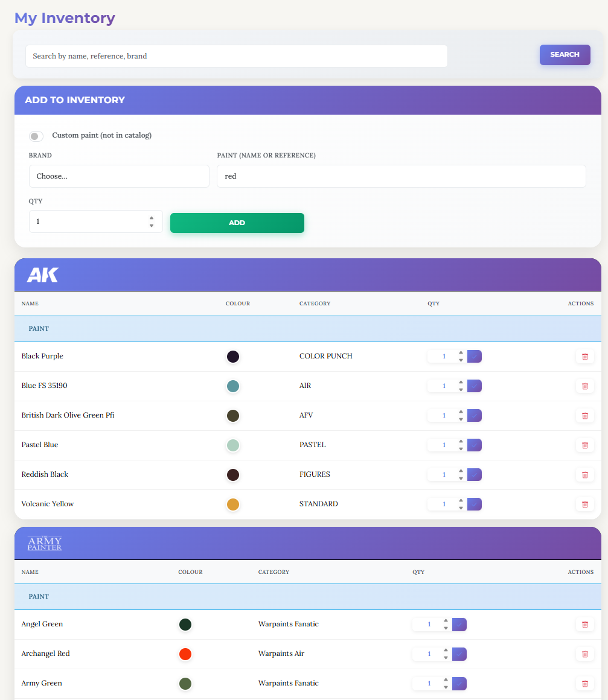This screenshot has height=700, width=608.
Task: Delete Army Green using its trash icon
Action: 584,683
